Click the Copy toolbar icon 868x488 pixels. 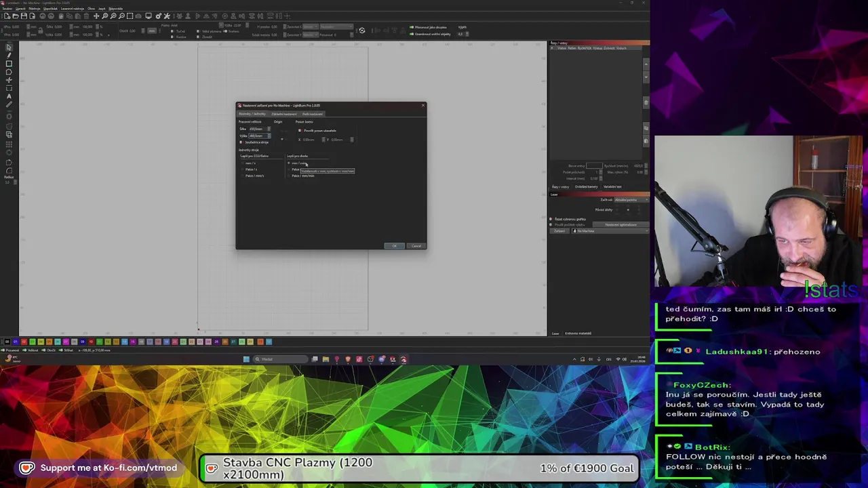coord(69,16)
